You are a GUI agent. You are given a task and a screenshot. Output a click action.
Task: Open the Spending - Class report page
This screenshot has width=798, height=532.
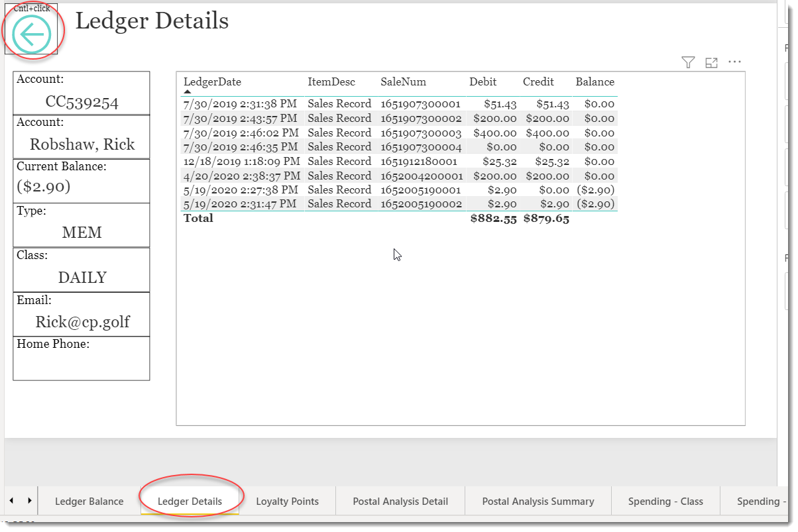(x=665, y=502)
